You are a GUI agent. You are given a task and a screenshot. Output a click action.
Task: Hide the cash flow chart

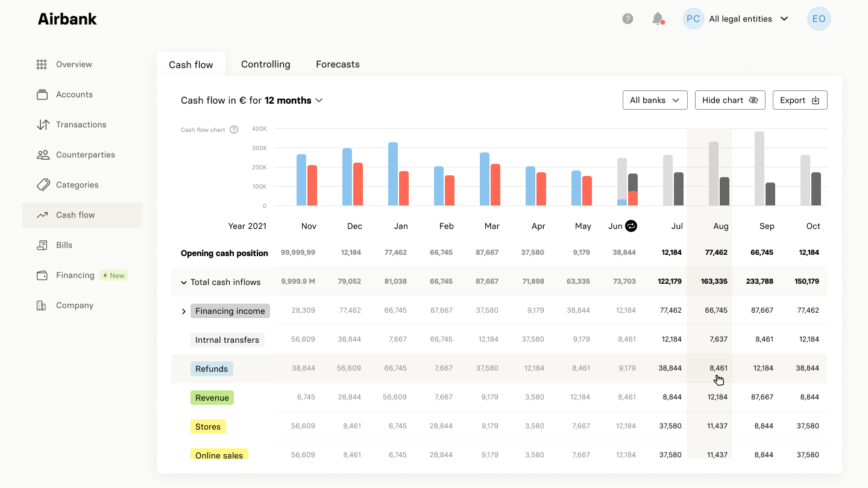(x=730, y=100)
